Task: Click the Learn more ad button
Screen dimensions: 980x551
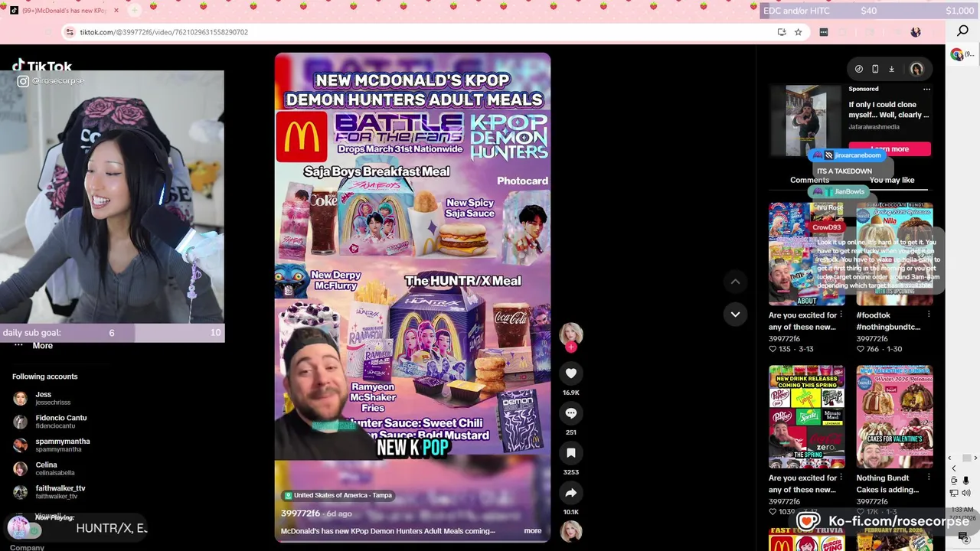Action: (x=890, y=148)
